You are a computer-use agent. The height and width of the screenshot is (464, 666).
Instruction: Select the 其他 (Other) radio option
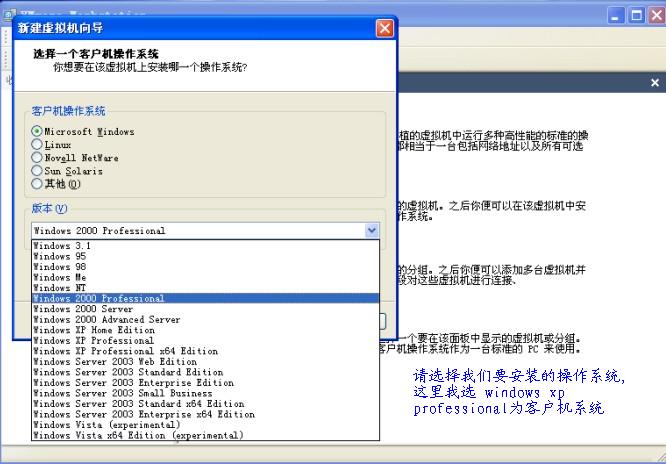click(x=37, y=183)
